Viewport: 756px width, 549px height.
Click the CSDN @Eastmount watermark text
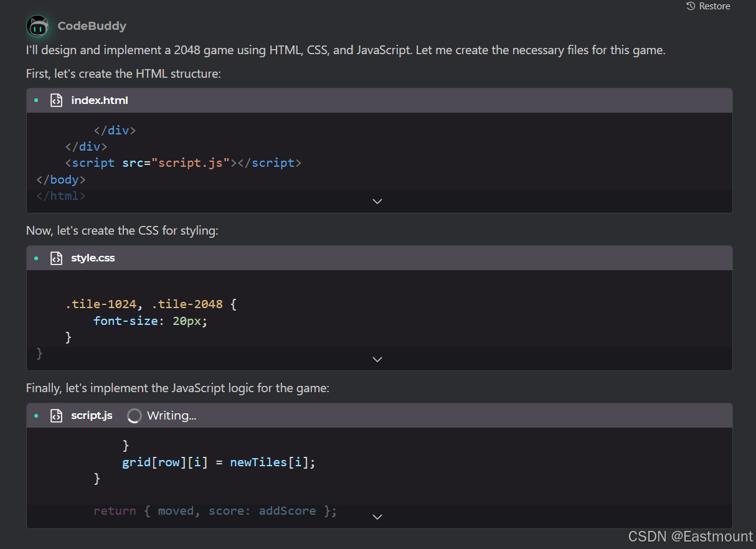click(x=690, y=536)
